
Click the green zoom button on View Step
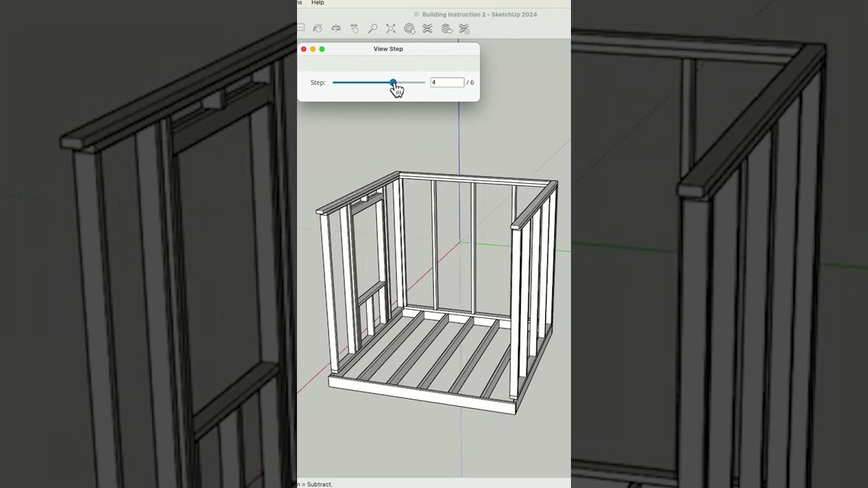(x=322, y=49)
